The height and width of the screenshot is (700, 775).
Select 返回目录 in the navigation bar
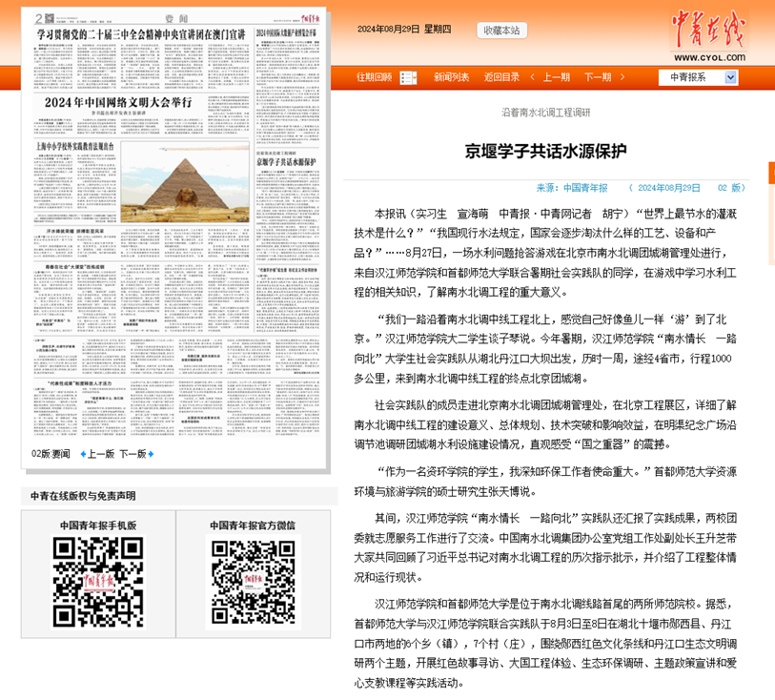pos(501,77)
